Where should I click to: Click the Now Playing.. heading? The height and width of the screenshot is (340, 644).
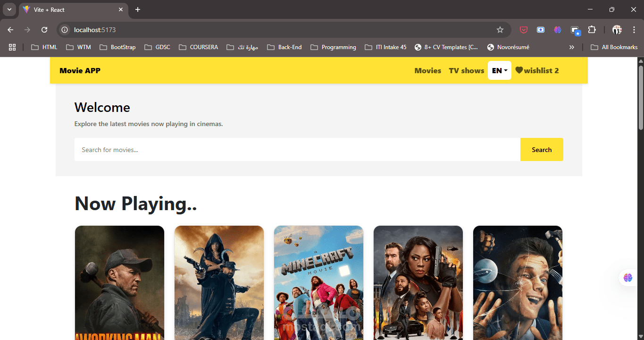pos(136,204)
